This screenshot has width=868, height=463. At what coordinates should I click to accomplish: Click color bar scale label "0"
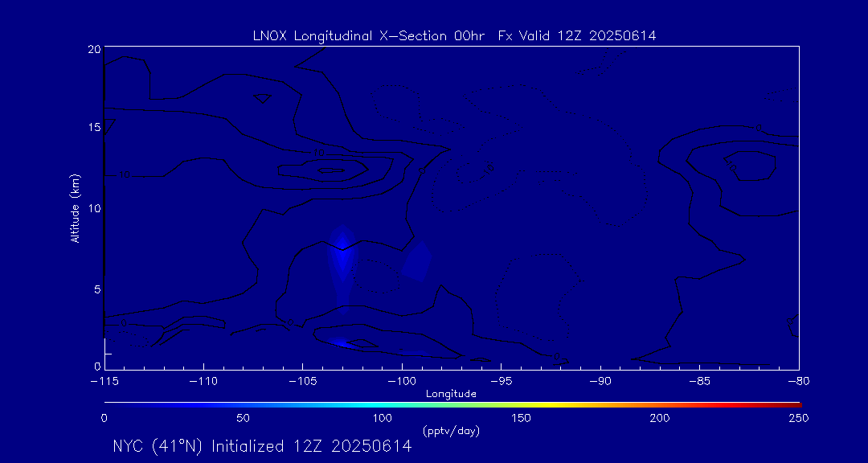coord(104,418)
